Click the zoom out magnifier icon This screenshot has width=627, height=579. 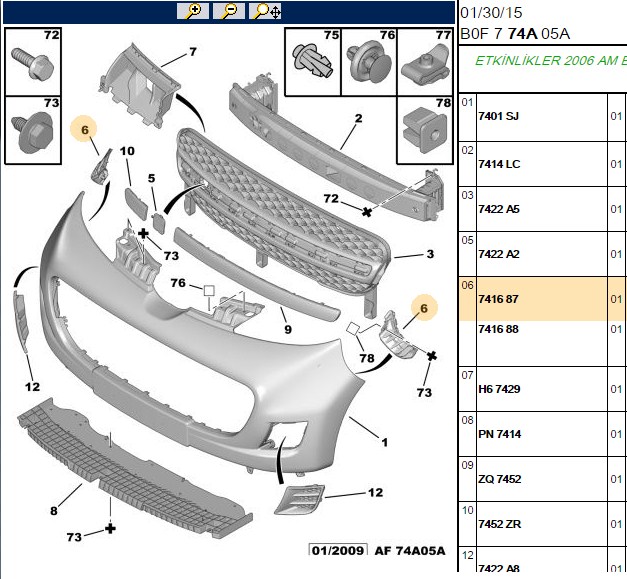point(229,11)
